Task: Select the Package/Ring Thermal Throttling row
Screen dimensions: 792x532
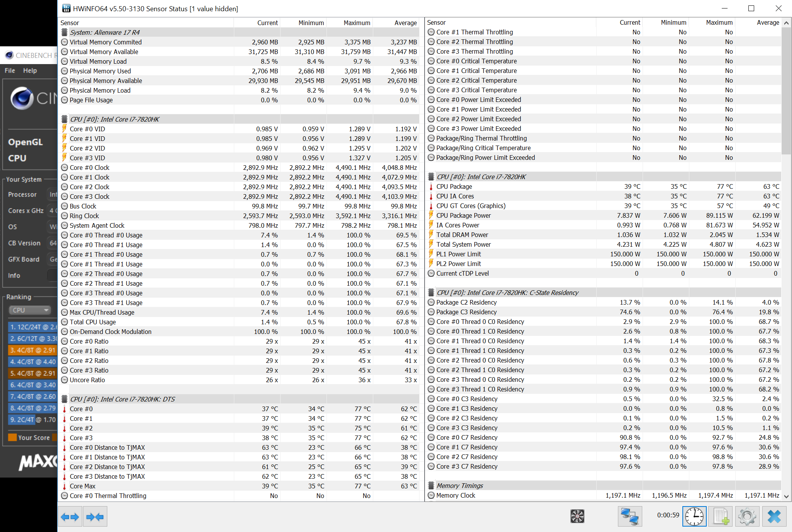Action: (604, 138)
